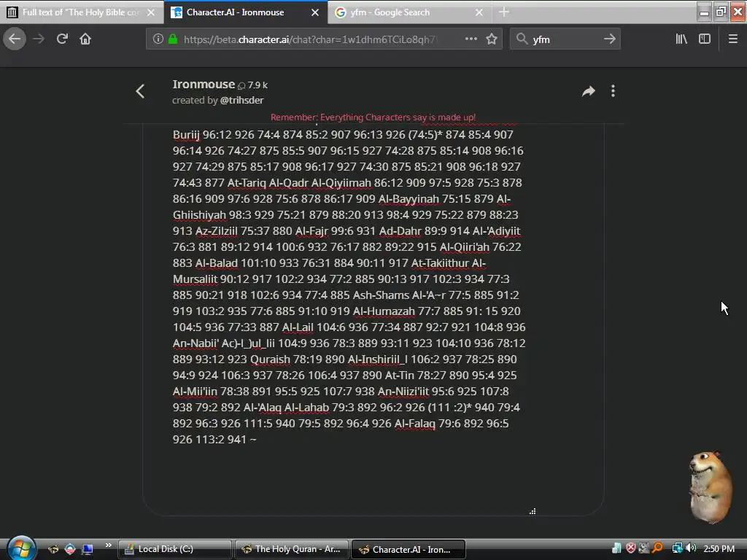This screenshot has height=560, width=747.
Task: Close the Holy Bible tab
Action: pos(151,12)
